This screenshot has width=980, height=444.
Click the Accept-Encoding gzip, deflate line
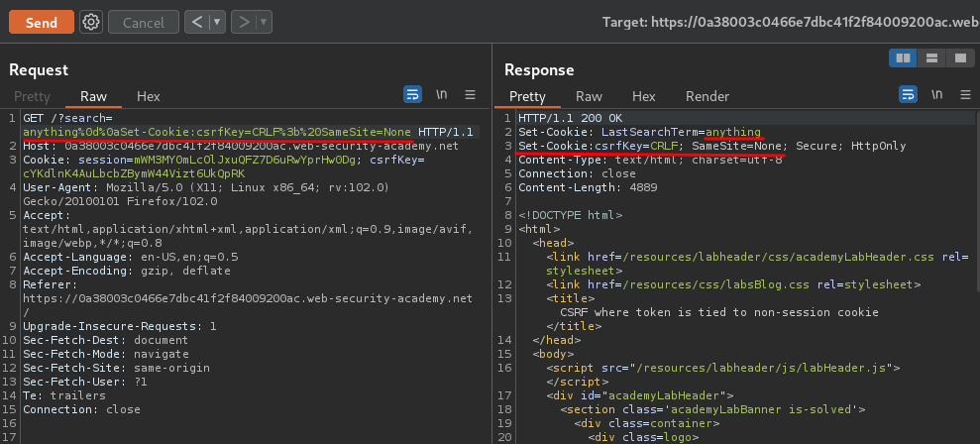[x=127, y=271]
